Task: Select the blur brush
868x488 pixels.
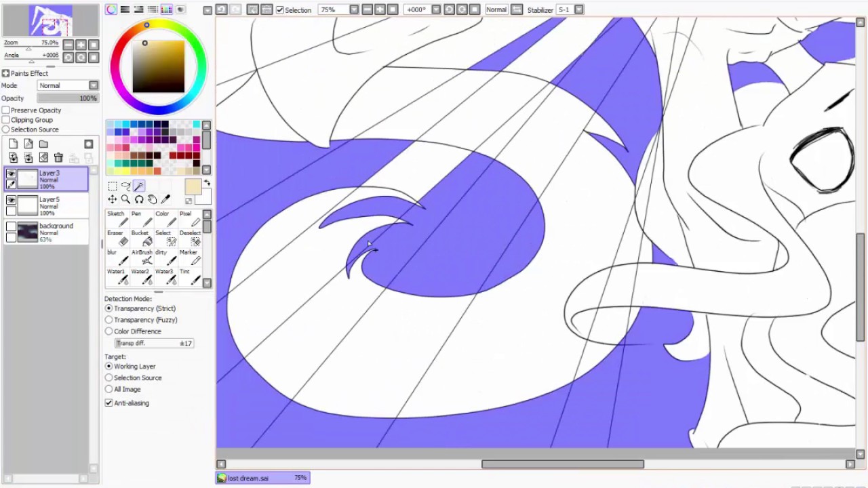Action: click(x=117, y=258)
